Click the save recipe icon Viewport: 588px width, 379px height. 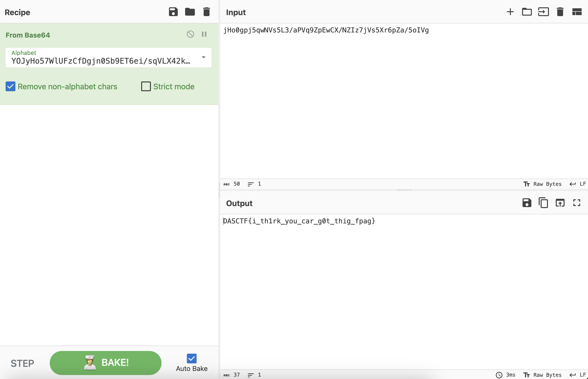pyautogui.click(x=173, y=11)
